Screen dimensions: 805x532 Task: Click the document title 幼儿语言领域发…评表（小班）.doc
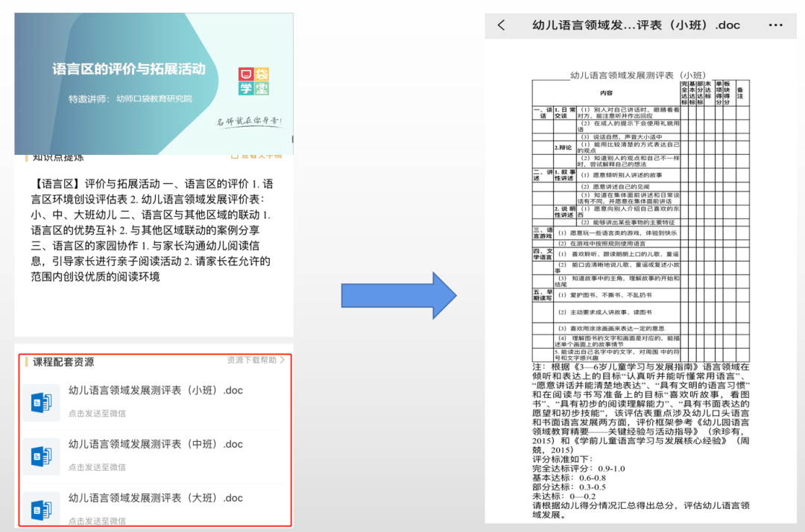[x=636, y=25]
